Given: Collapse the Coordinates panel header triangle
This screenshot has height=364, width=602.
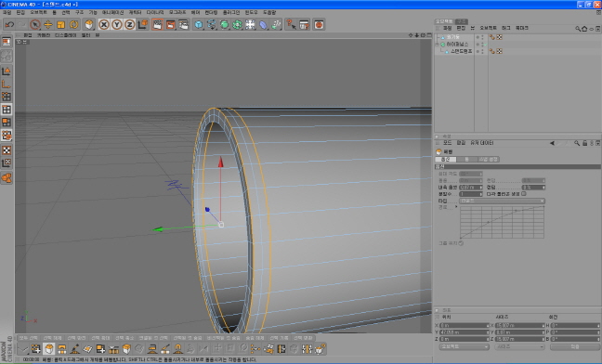Looking at the screenshot, I should point(437,310).
